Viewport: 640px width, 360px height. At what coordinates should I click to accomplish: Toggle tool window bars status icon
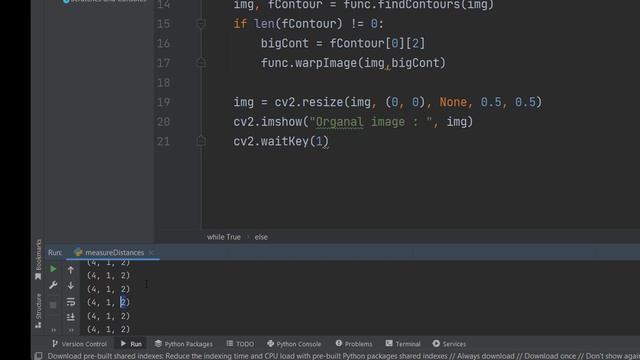tap(38, 356)
